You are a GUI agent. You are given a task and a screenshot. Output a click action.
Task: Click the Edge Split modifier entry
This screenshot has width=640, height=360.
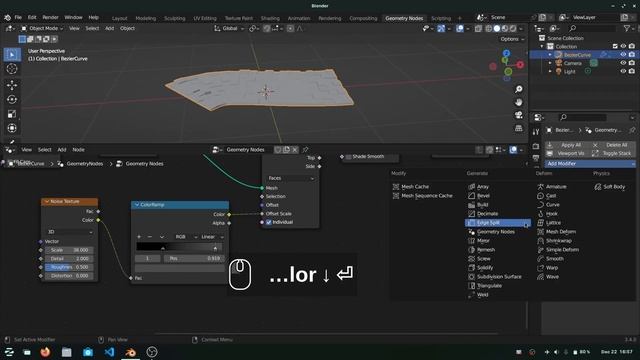click(x=498, y=223)
